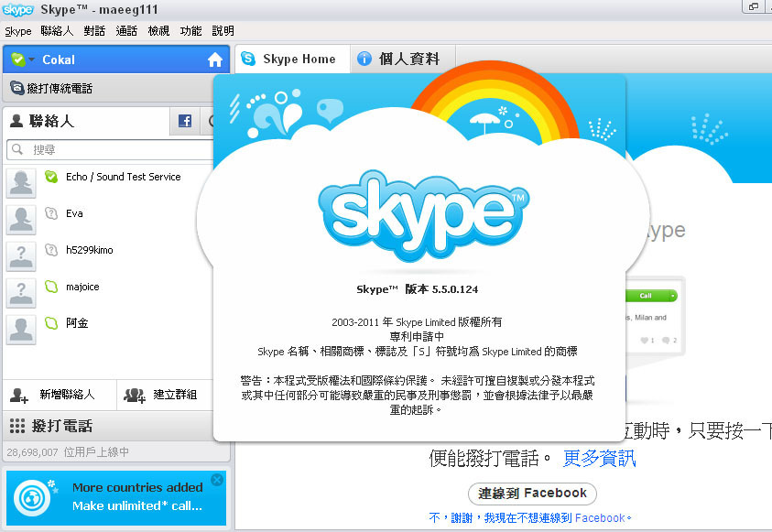The height and width of the screenshot is (532, 772).
Task: Click the add contact person icon
Action: 18,396
